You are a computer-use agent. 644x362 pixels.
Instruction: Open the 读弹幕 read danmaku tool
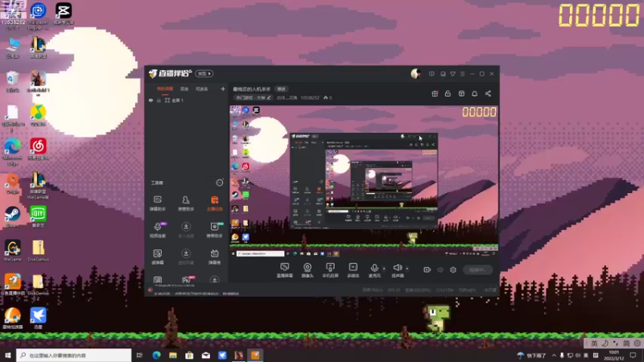[x=157, y=257]
